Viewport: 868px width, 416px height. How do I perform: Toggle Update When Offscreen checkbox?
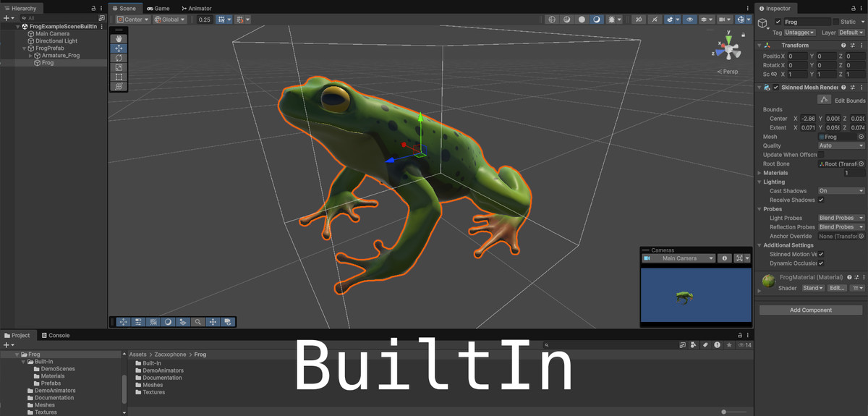point(821,155)
